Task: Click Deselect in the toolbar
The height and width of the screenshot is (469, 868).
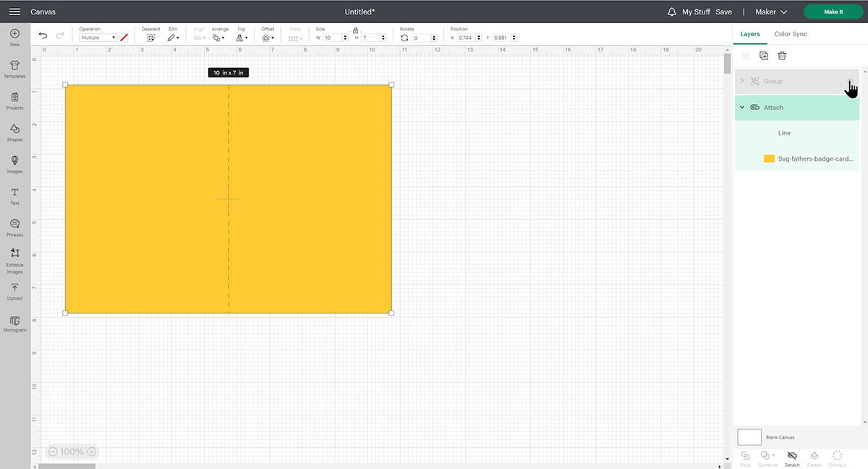Action: point(150,37)
